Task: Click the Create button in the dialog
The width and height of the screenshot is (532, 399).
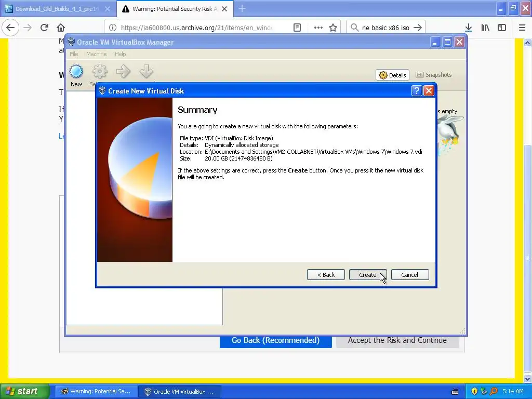Action: [368, 275]
